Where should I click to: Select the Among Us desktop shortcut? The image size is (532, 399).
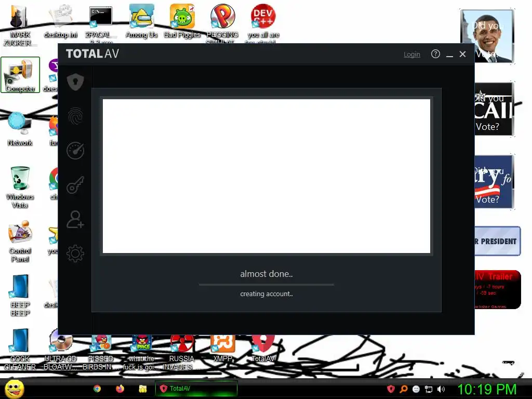point(141,21)
